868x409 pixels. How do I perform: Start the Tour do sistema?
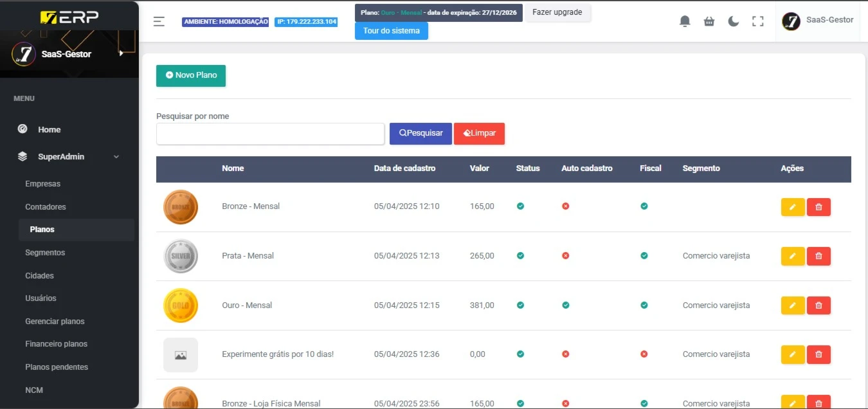(392, 31)
